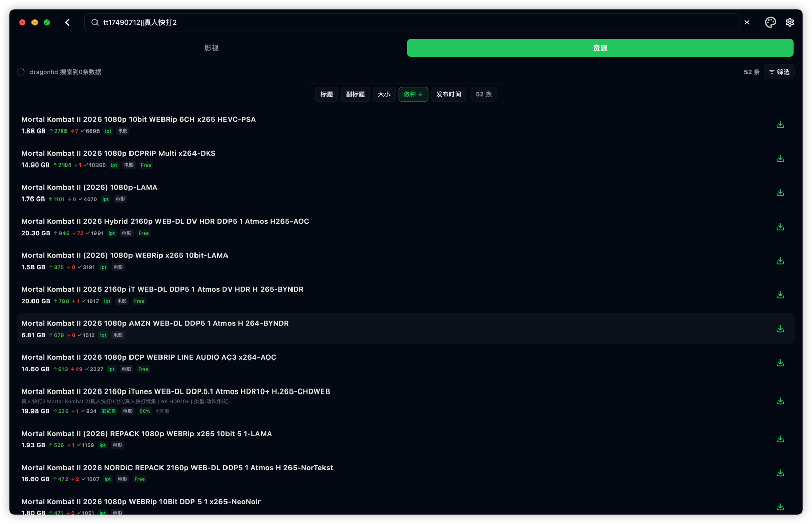The width and height of the screenshot is (812, 524).
Task: Open the settings gear
Action: point(790,22)
